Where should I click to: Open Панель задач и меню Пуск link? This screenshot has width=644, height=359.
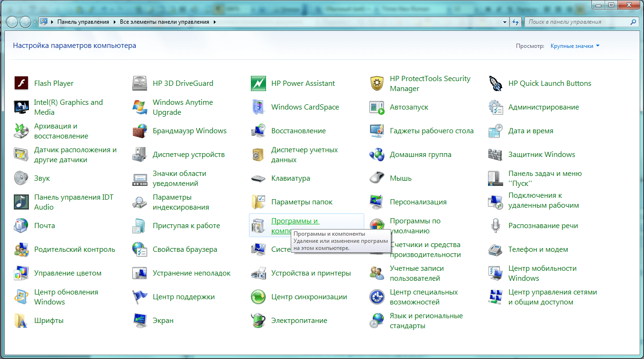(545, 178)
